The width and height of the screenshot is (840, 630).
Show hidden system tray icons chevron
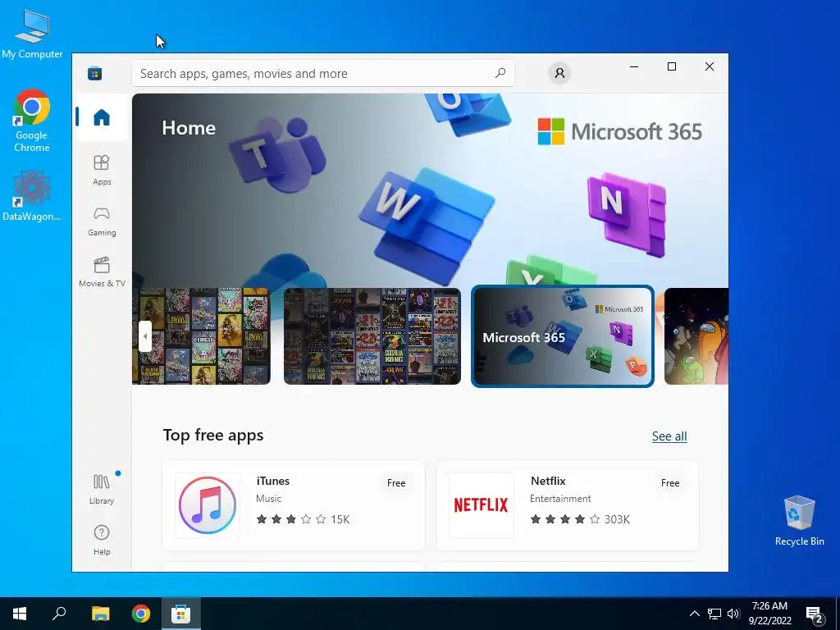click(694, 614)
